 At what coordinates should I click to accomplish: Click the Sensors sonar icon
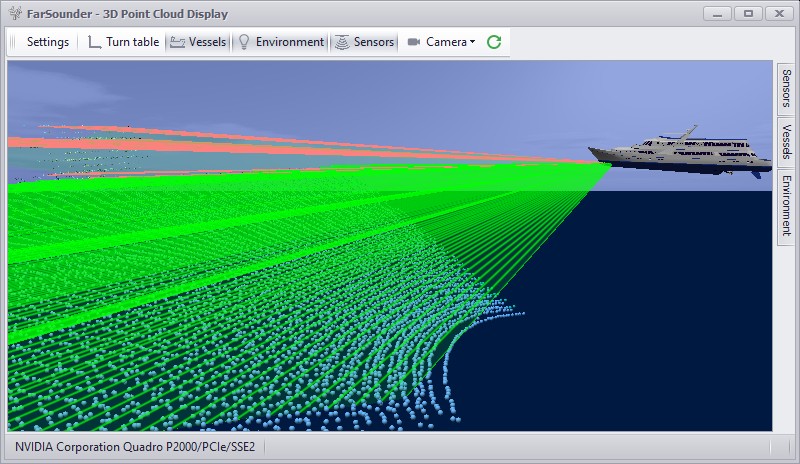(342, 42)
